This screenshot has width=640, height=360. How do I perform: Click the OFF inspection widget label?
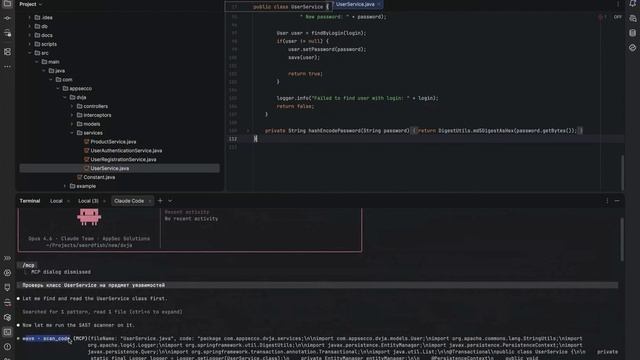click(618, 17)
